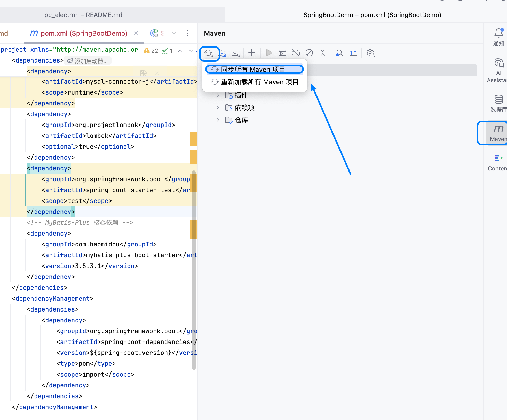Click the Maven reload projects icon
This screenshot has width=507, height=420.
(x=208, y=53)
